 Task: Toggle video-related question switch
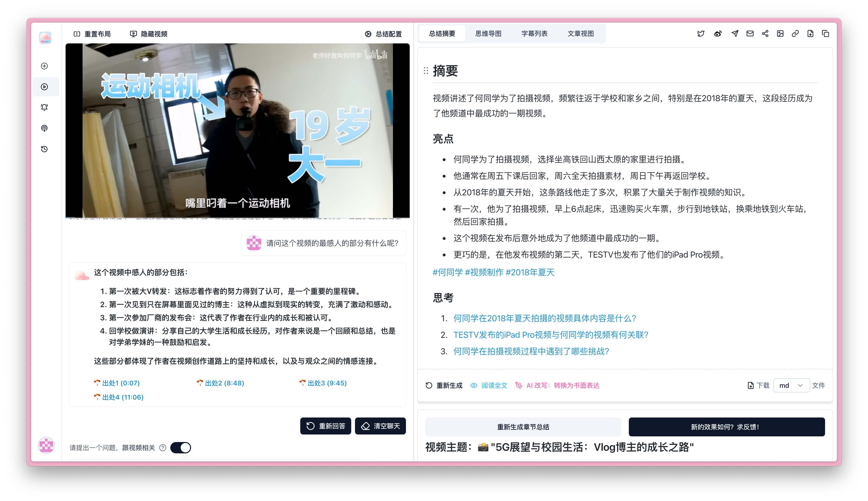pos(181,447)
